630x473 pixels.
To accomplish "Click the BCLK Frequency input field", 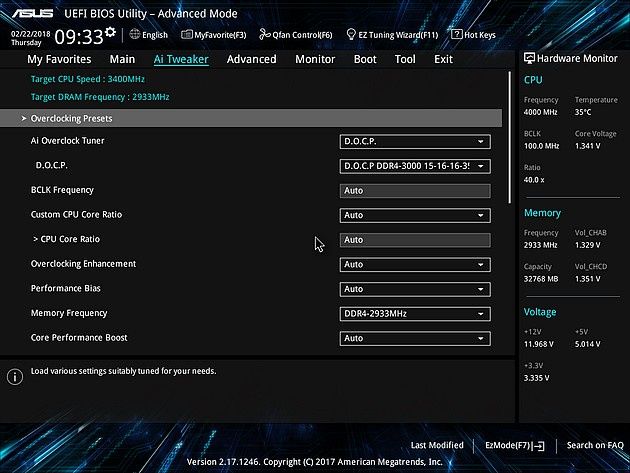I will (415, 190).
